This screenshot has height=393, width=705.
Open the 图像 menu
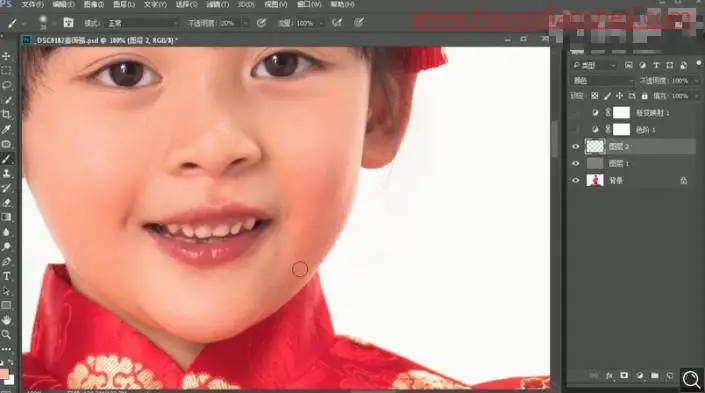click(x=94, y=4)
